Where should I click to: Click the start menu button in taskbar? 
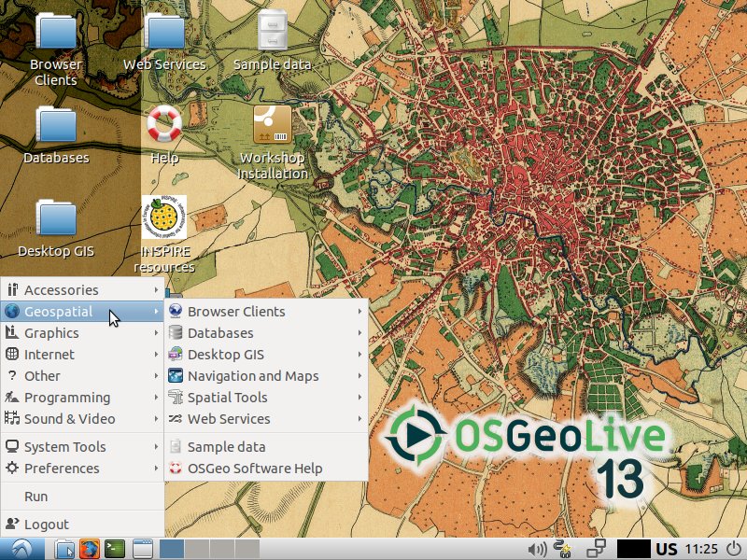coord(21,549)
